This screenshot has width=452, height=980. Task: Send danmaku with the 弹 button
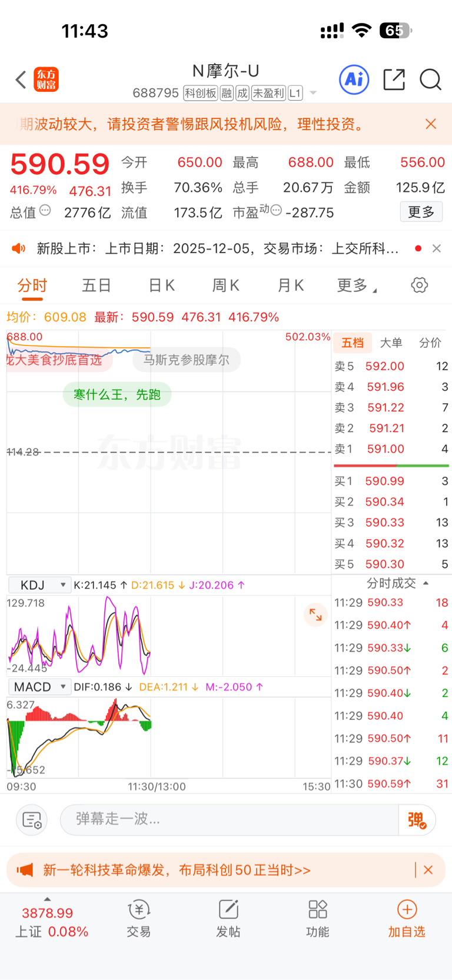[x=417, y=819]
